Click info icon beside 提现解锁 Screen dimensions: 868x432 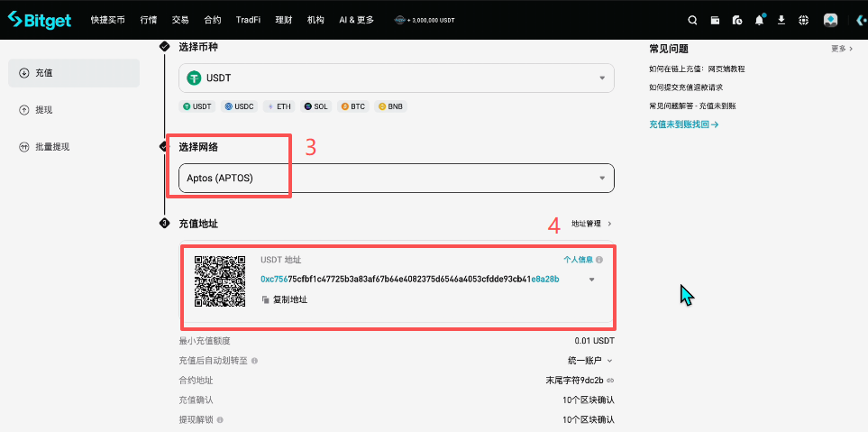[x=220, y=419]
